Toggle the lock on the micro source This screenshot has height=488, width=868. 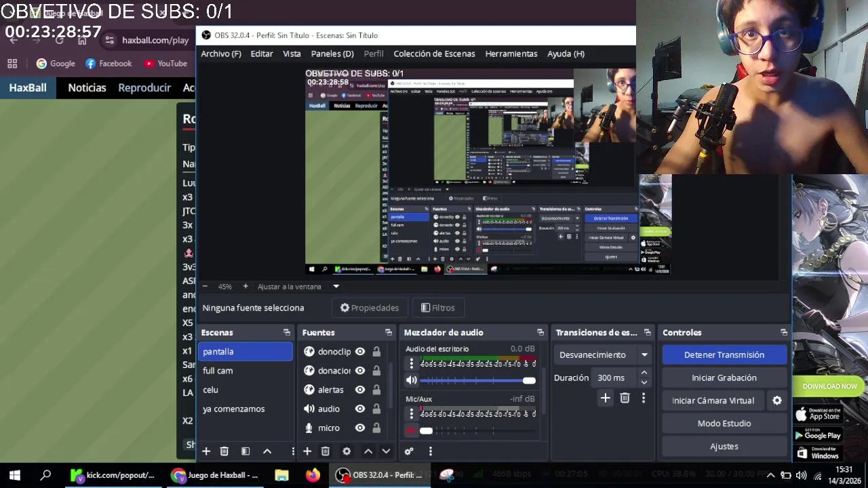376,428
